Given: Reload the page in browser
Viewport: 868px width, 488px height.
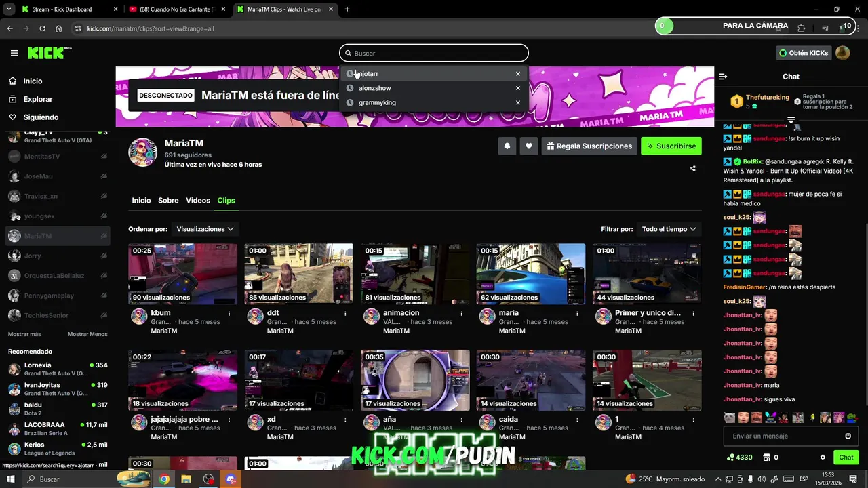Looking at the screenshot, I should pos(42,28).
